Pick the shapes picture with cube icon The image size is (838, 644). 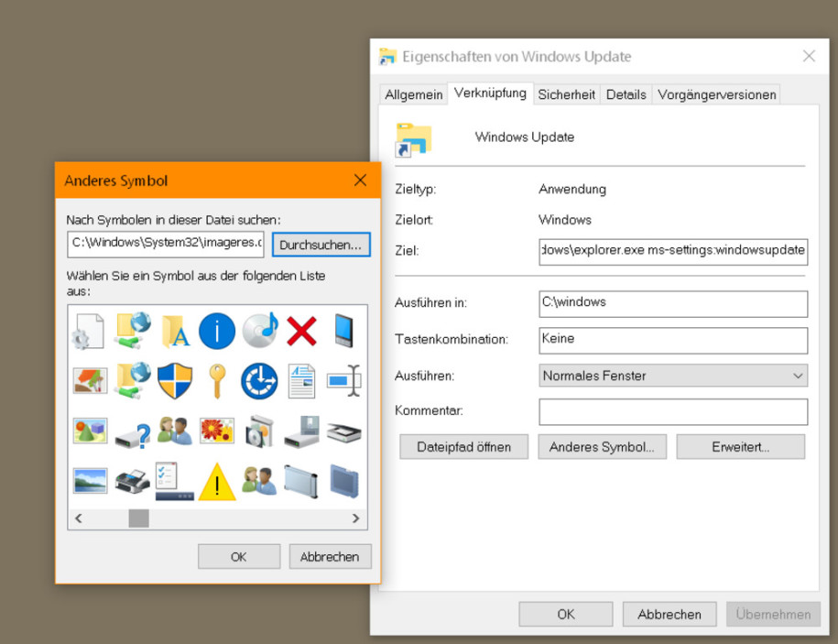click(90, 431)
